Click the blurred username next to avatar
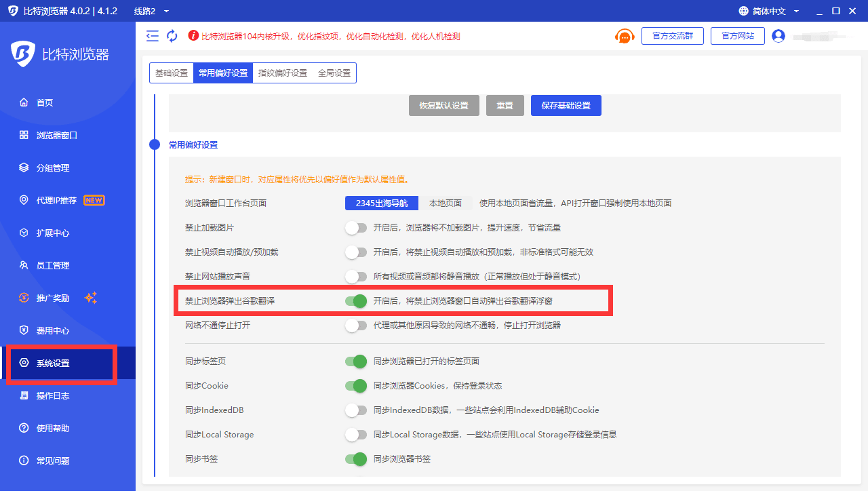 pyautogui.click(x=818, y=36)
